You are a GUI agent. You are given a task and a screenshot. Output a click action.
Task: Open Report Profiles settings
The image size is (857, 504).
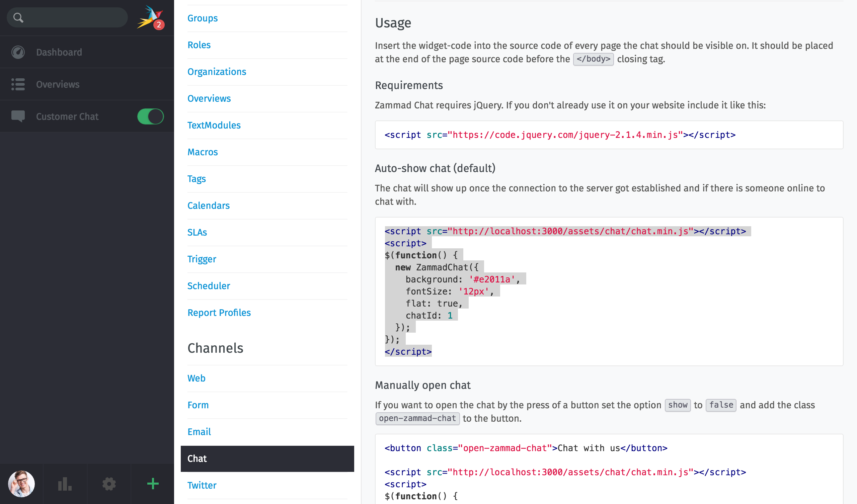tap(219, 313)
